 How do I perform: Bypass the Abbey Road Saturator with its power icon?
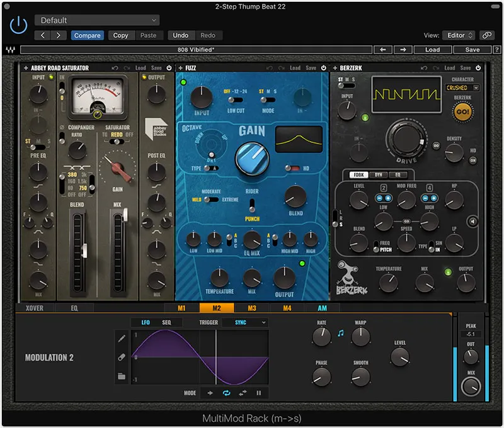coord(169,68)
